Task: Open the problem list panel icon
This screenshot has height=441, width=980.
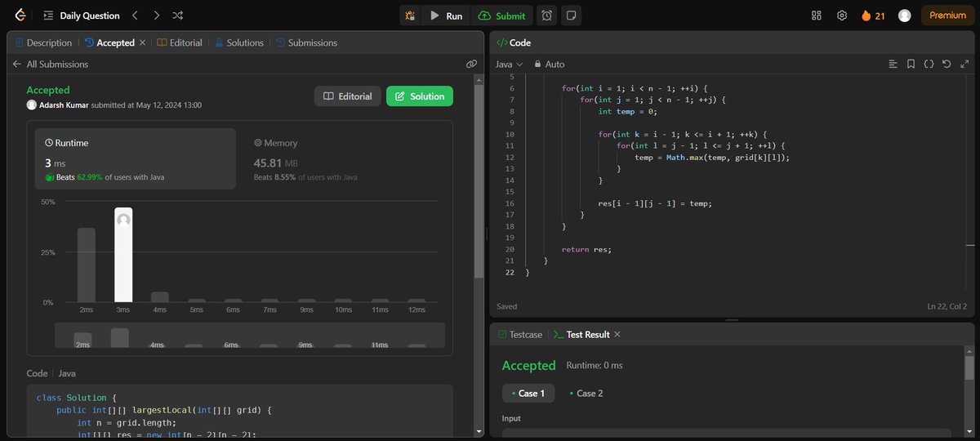Action: point(49,16)
